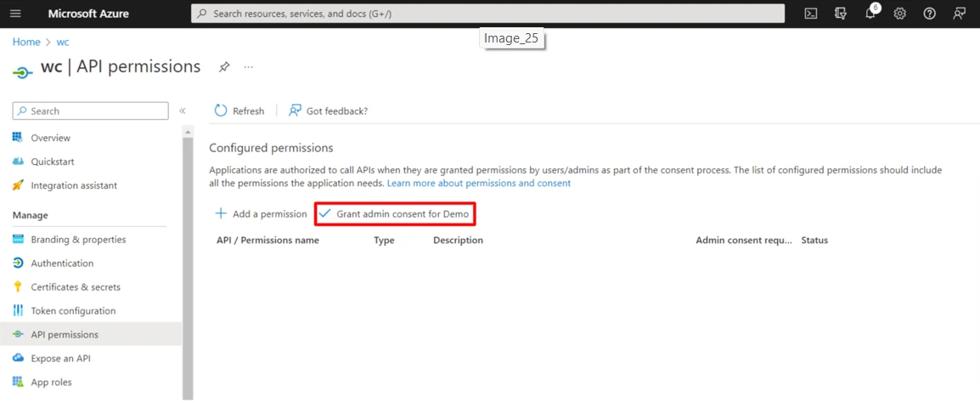
Task: Click the wc breadcrumb link
Action: click(x=63, y=42)
